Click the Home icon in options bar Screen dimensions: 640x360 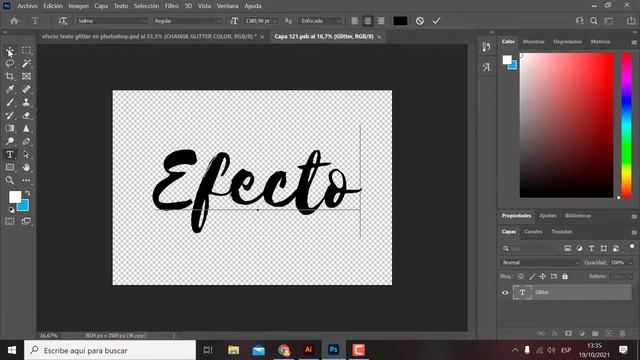[x=14, y=21]
